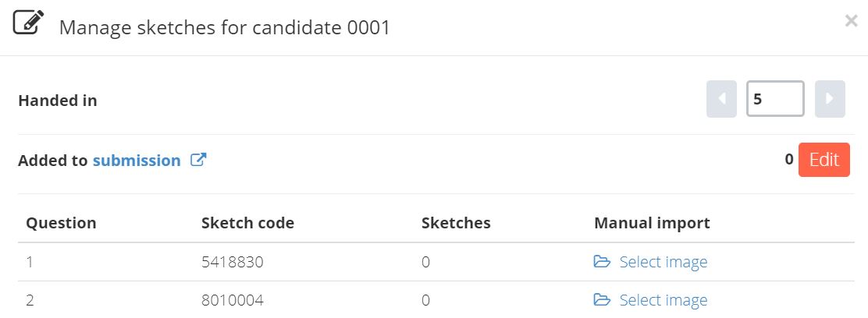Click the Handed in label

click(58, 101)
